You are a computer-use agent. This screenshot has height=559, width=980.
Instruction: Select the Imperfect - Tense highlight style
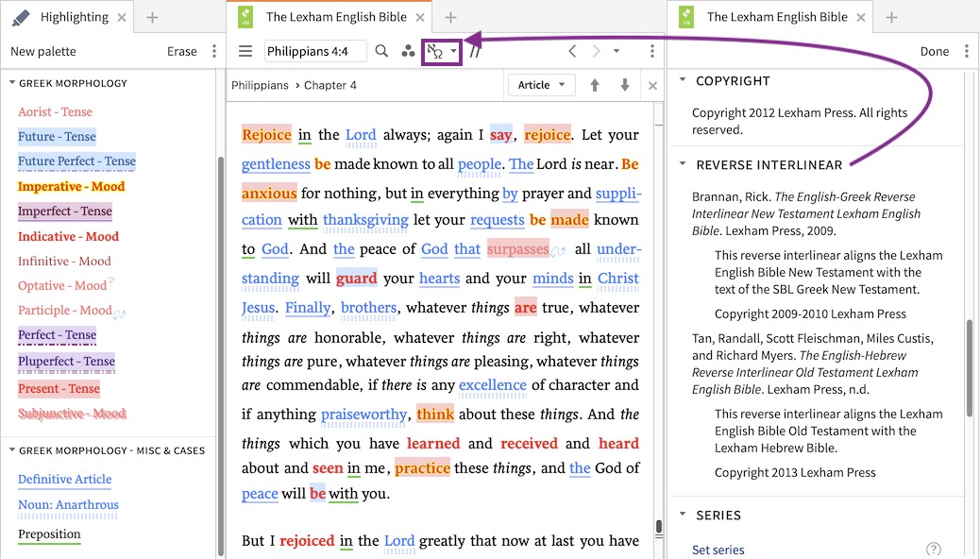coord(65,212)
